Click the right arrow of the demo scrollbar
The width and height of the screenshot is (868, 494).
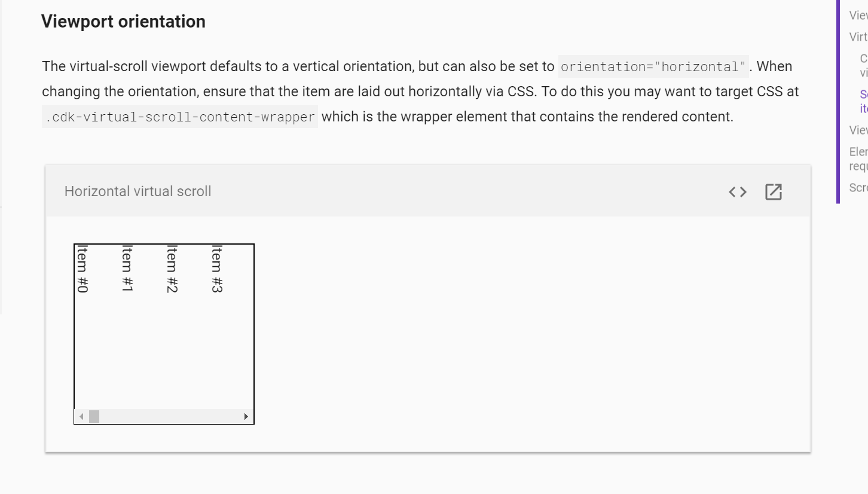coord(246,416)
